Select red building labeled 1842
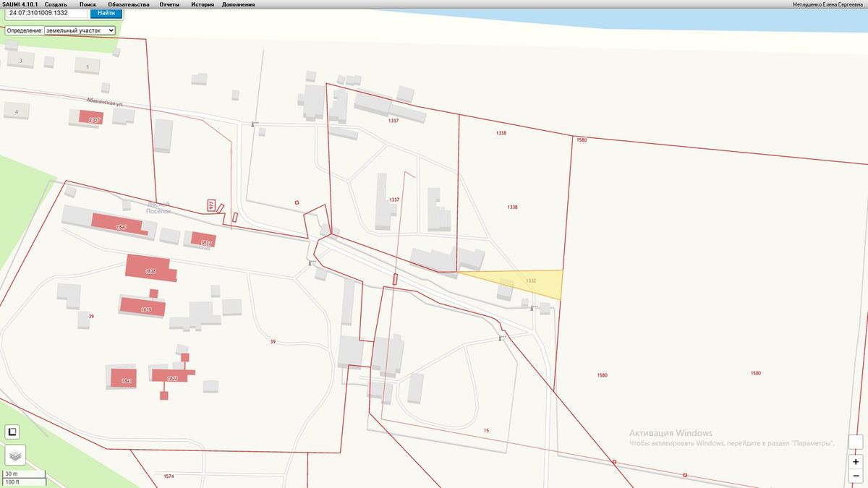 (172, 375)
